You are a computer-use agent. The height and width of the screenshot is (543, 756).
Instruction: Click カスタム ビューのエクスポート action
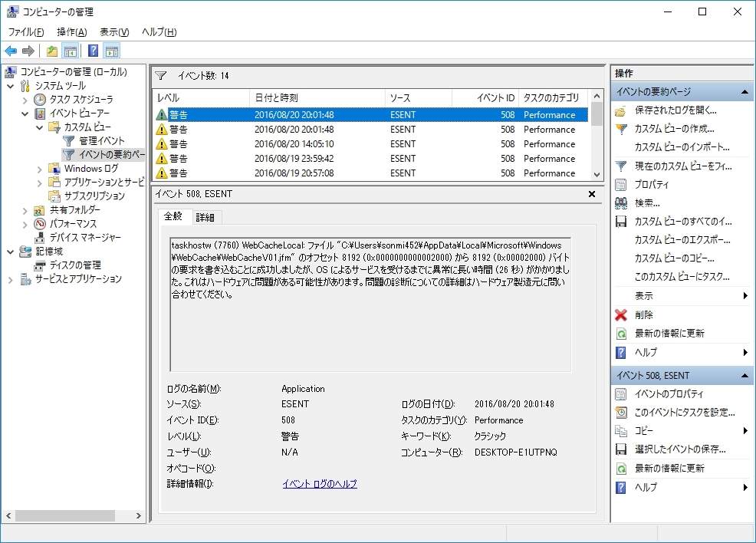(682, 240)
